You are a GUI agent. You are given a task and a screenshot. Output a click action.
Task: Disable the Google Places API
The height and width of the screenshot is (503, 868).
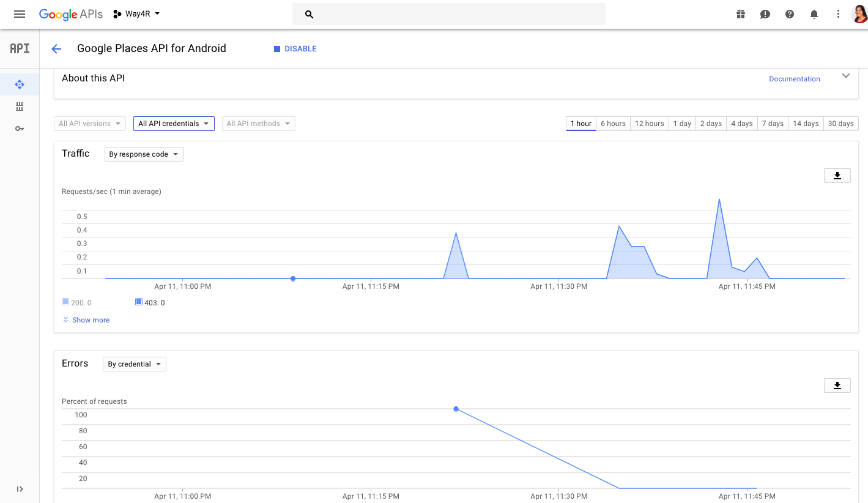[x=295, y=49]
